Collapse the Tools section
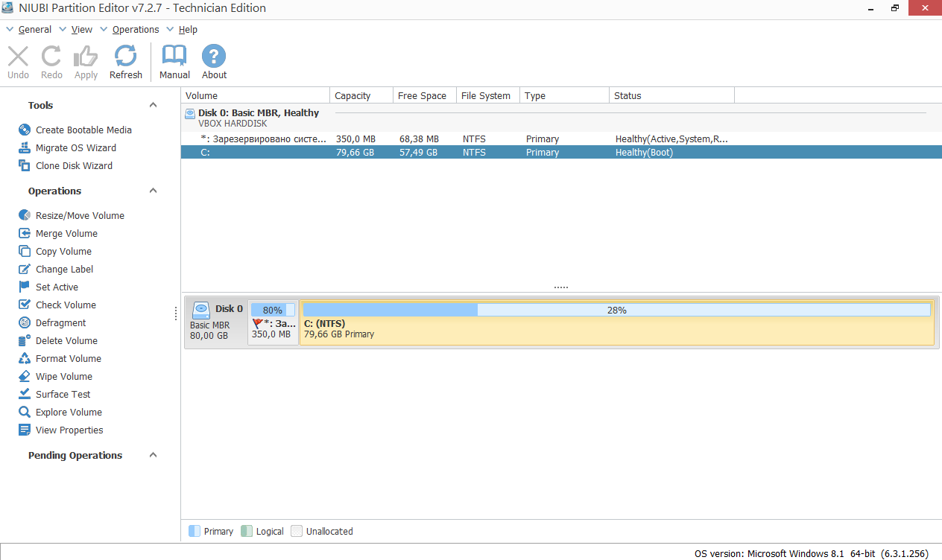Screen dimensions: 942x560 [x=153, y=105]
